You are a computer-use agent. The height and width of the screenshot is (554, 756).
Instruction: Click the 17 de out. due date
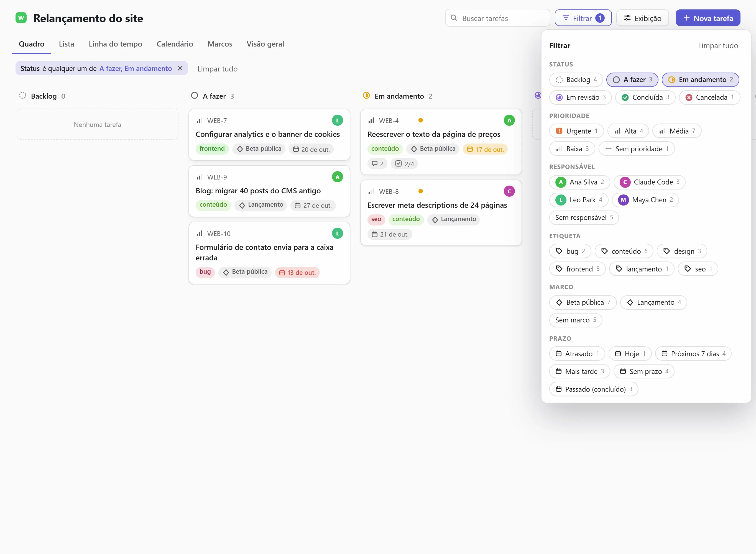[x=485, y=149]
